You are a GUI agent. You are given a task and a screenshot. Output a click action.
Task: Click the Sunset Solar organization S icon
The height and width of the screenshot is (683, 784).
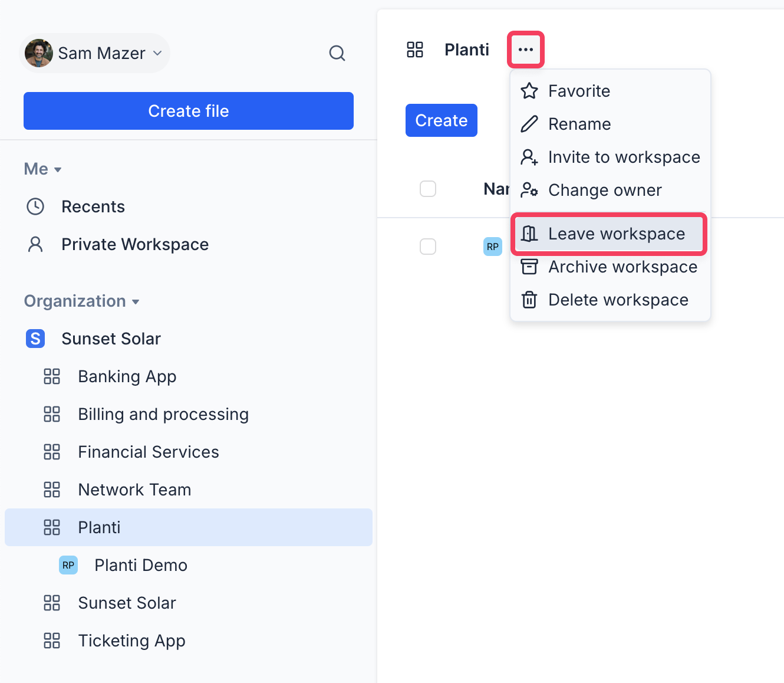(x=35, y=339)
